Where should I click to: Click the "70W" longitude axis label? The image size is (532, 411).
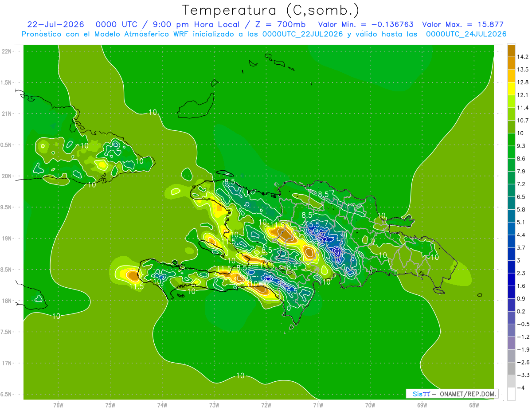tap(370, 405)
